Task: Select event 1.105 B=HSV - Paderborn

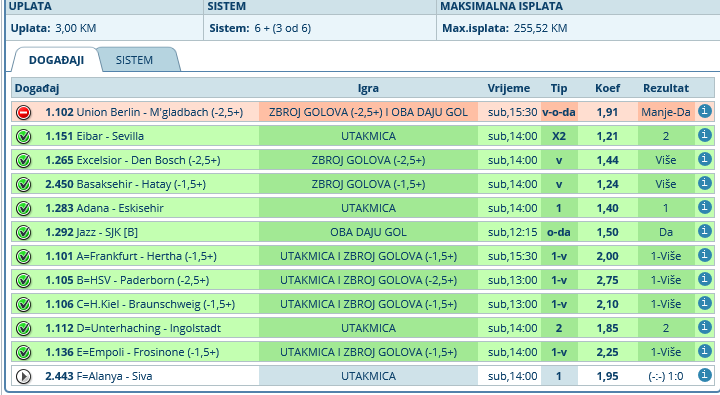Action: 127,280
